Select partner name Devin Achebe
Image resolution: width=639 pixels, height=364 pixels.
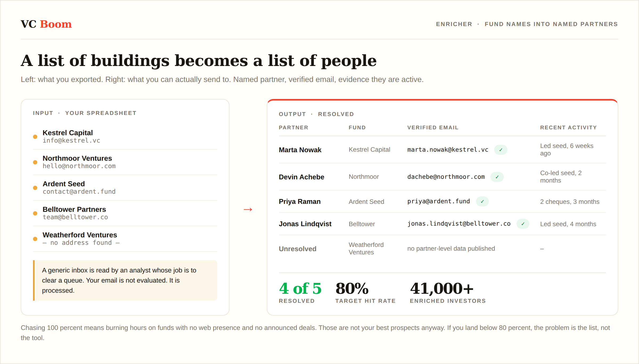[x=301, y=177]
